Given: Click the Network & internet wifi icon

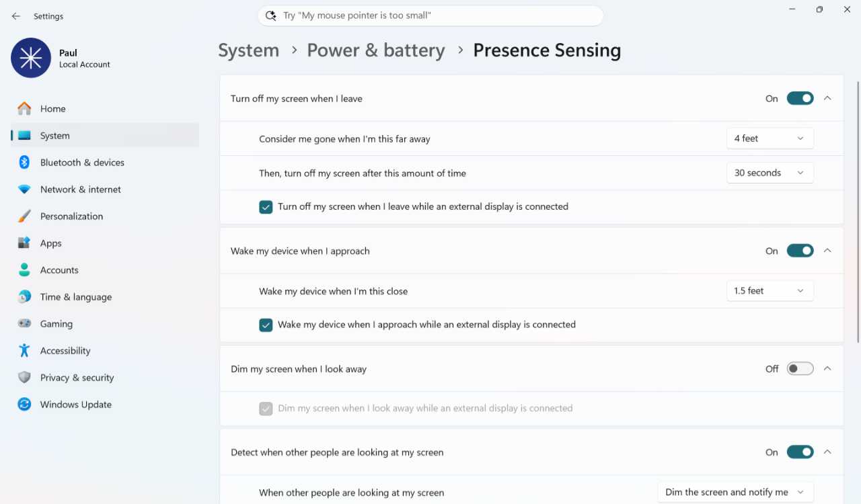Looking at the screenshot, I should pos(24,190).
